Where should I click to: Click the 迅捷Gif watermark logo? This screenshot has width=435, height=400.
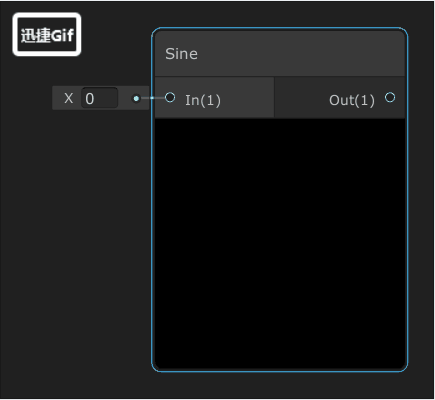(x=47, y=34)
